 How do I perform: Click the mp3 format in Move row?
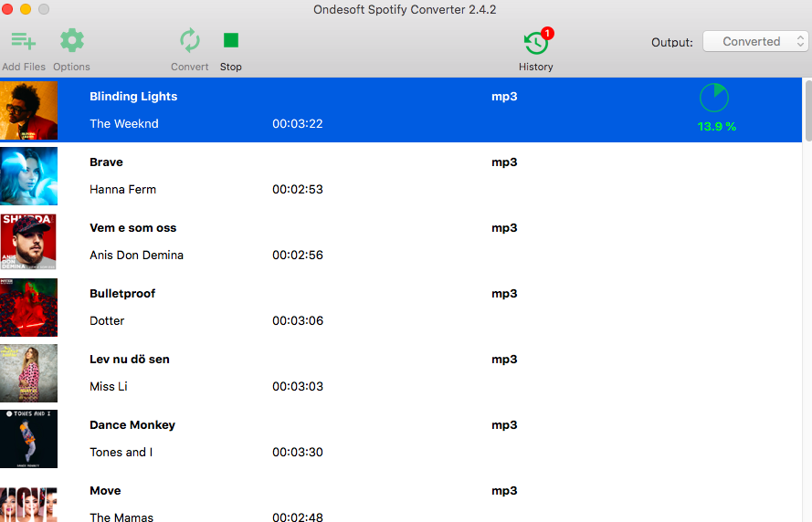pos(504,491)
